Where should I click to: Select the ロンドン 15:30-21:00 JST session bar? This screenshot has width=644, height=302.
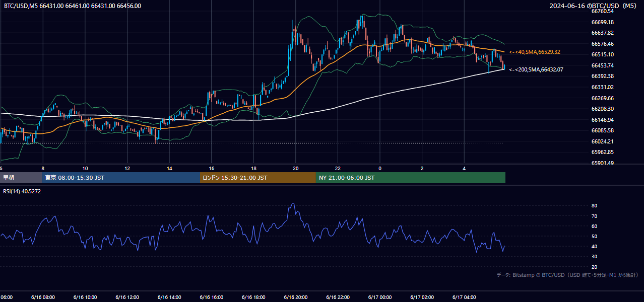[258, 178]
